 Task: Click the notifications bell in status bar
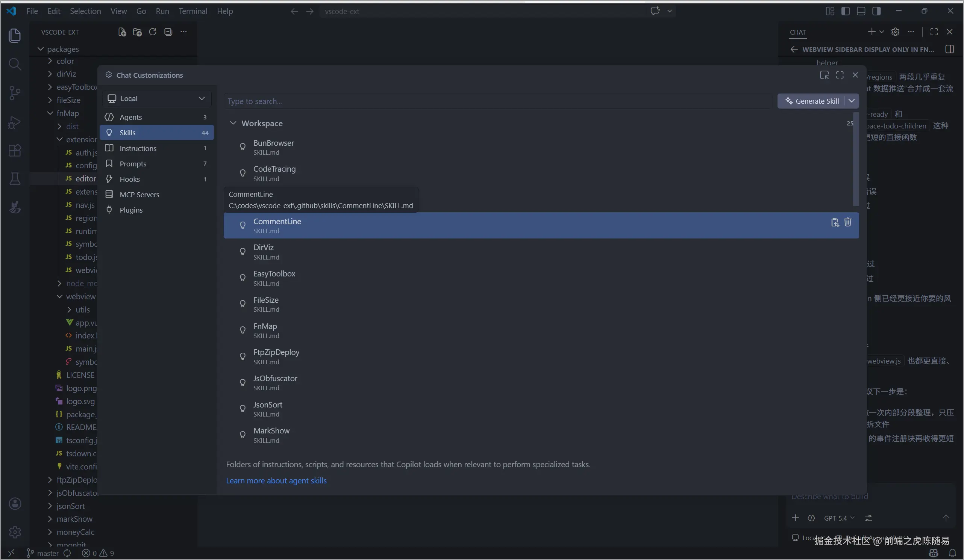(952, 553)
